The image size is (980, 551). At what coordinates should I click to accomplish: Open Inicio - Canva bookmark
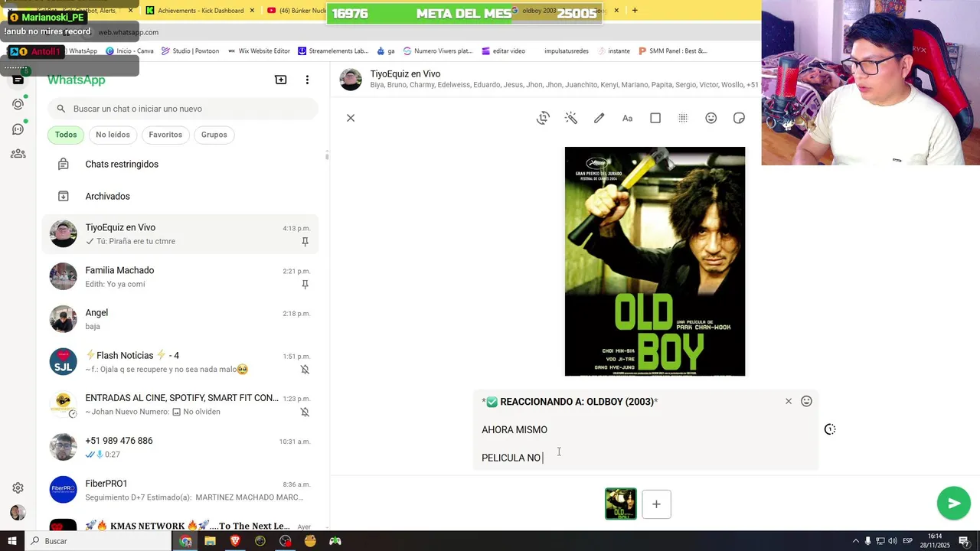coord(129,51)
